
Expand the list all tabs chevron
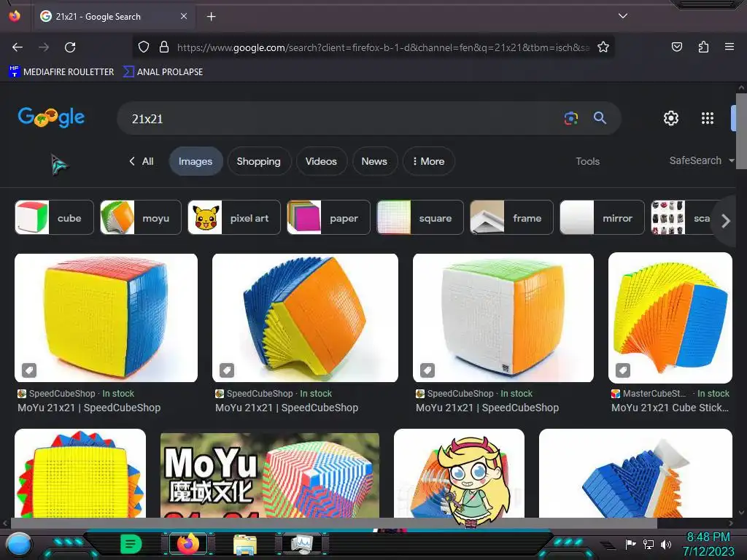[x=623, y=16]
